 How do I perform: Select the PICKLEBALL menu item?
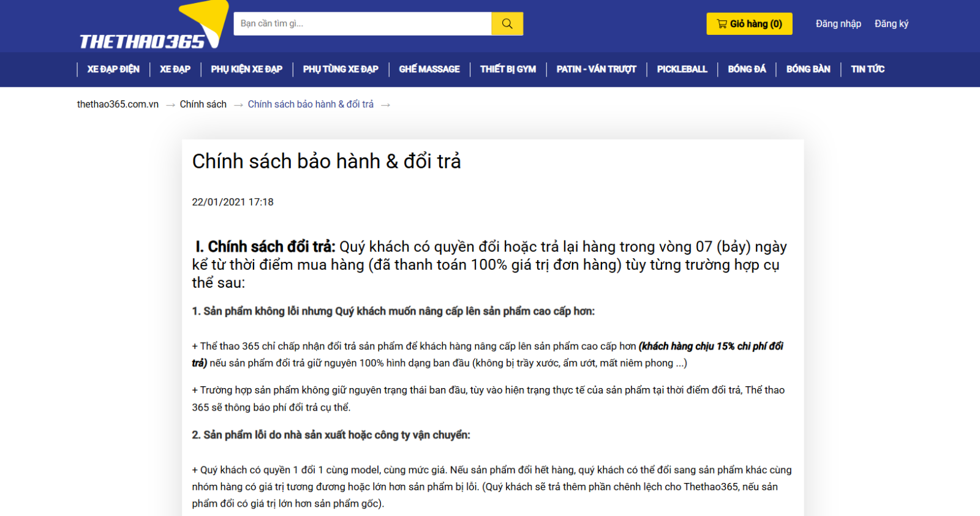pos(682,69)
